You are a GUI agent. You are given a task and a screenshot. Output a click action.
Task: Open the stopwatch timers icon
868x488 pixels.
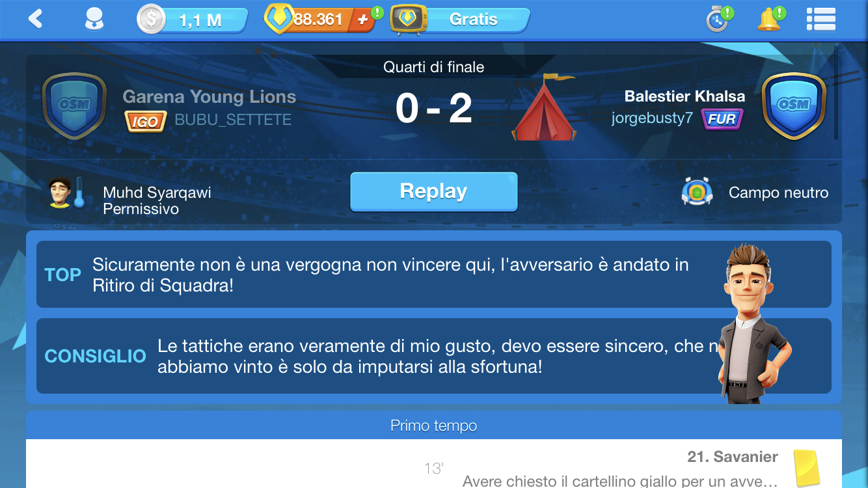point(718,19)
